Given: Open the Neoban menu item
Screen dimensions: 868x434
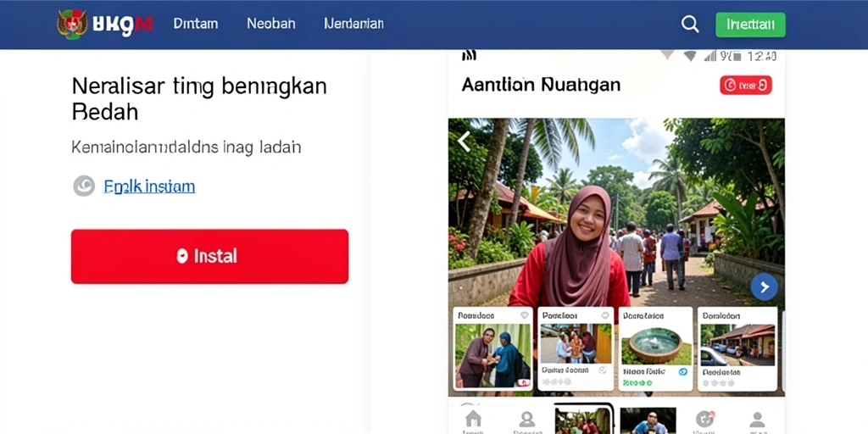Looking at the screenshot, I should 270,24.
